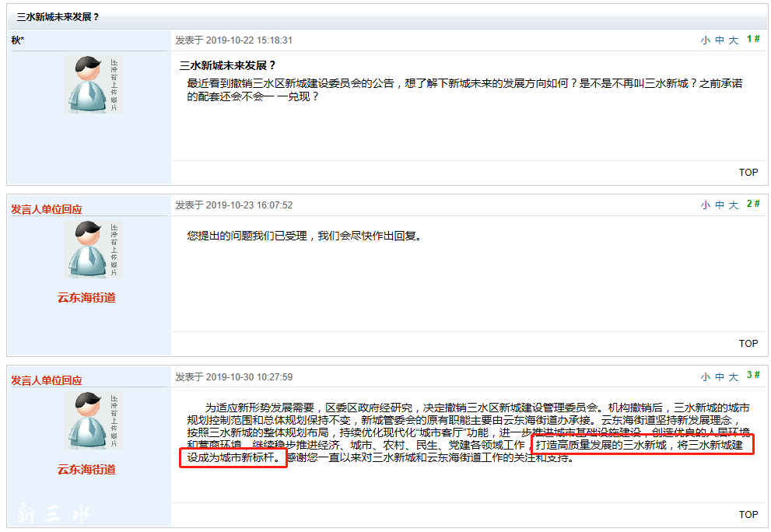Set medium font (中) in the first post
Screen dimensions: 771x532
tap(720, 40)
